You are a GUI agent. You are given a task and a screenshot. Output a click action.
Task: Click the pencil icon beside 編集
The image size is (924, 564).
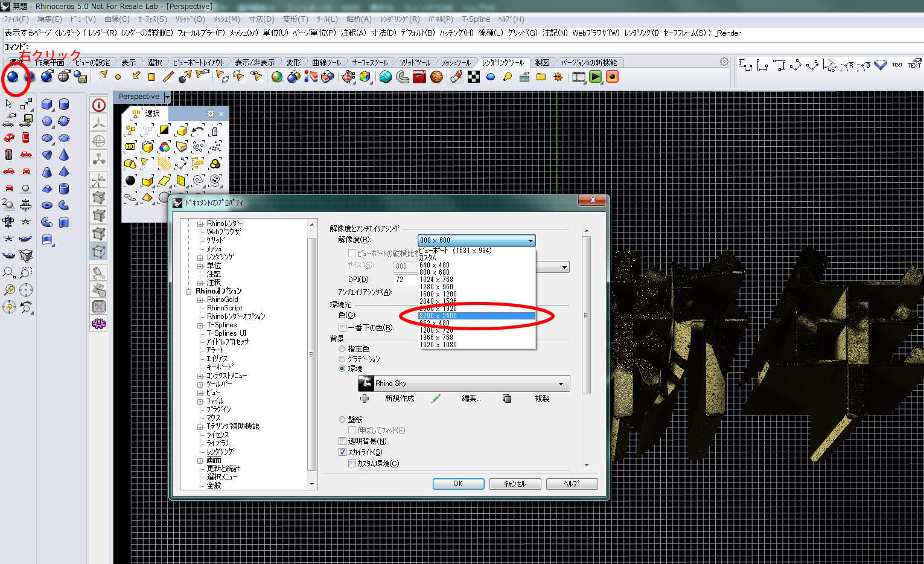pyautogui.click(x=436, y=399)
